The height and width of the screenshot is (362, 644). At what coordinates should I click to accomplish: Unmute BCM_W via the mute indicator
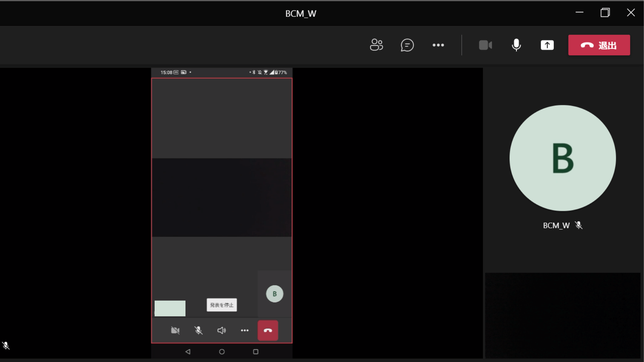579,225
